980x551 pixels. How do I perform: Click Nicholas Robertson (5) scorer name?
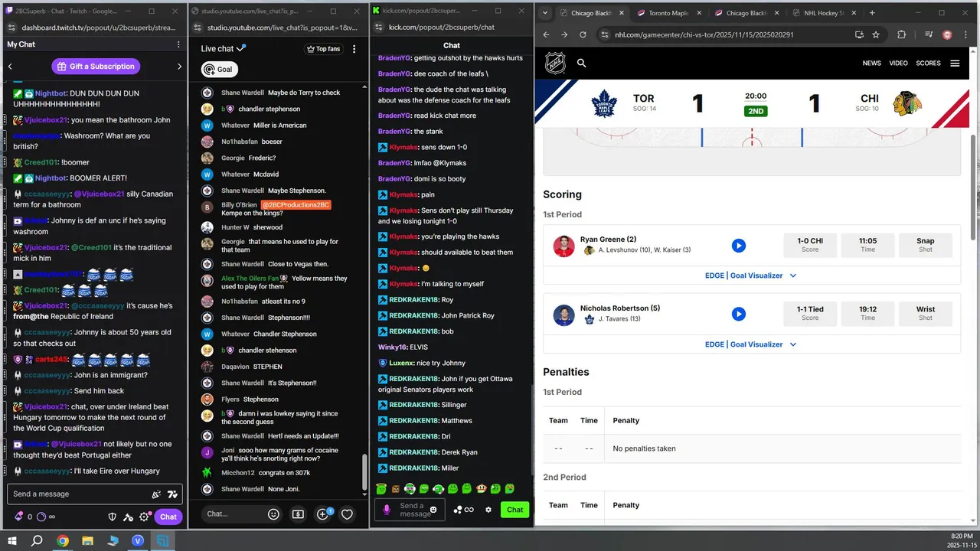(x=620, y=308)
